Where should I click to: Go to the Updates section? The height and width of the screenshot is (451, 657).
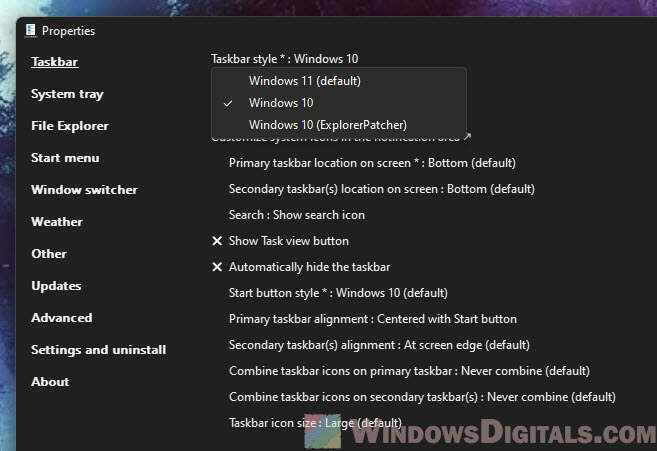coord(56,286)
